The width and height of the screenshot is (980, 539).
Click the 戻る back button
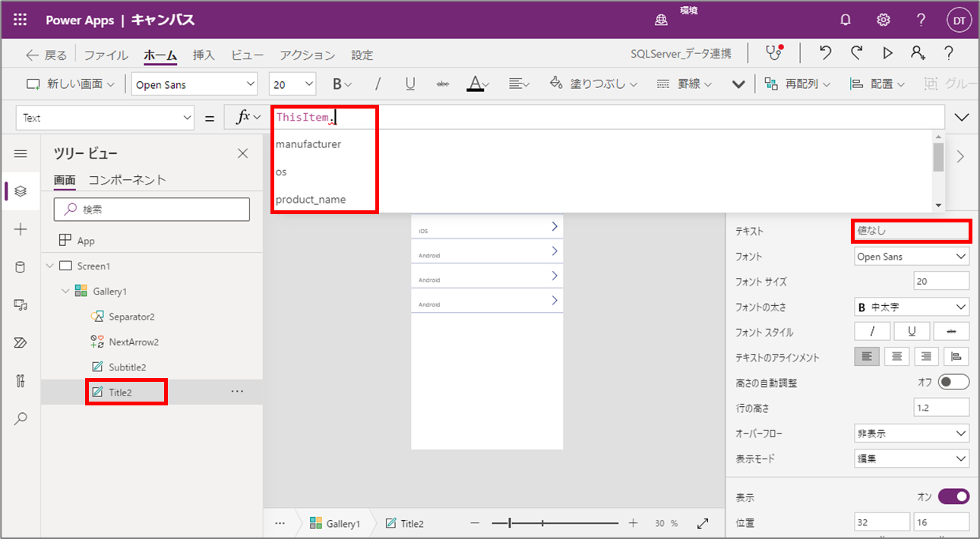pos(46,55)
